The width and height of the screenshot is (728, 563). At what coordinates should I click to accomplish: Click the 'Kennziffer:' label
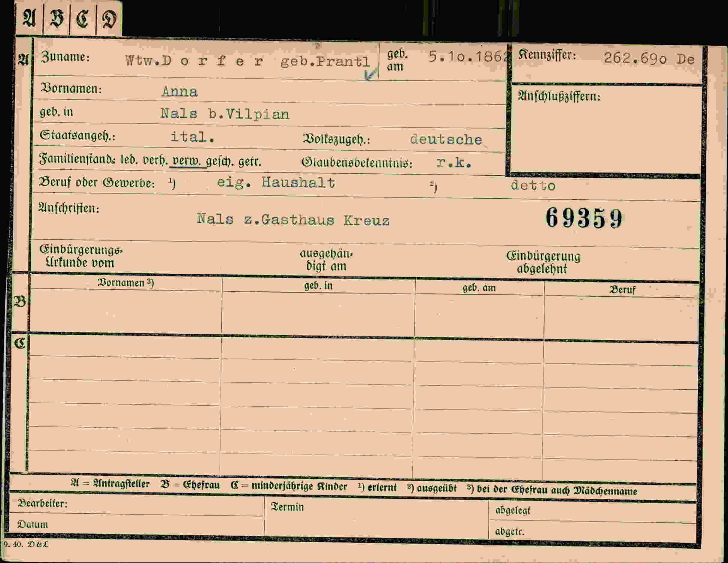click(x=547, y=55)
